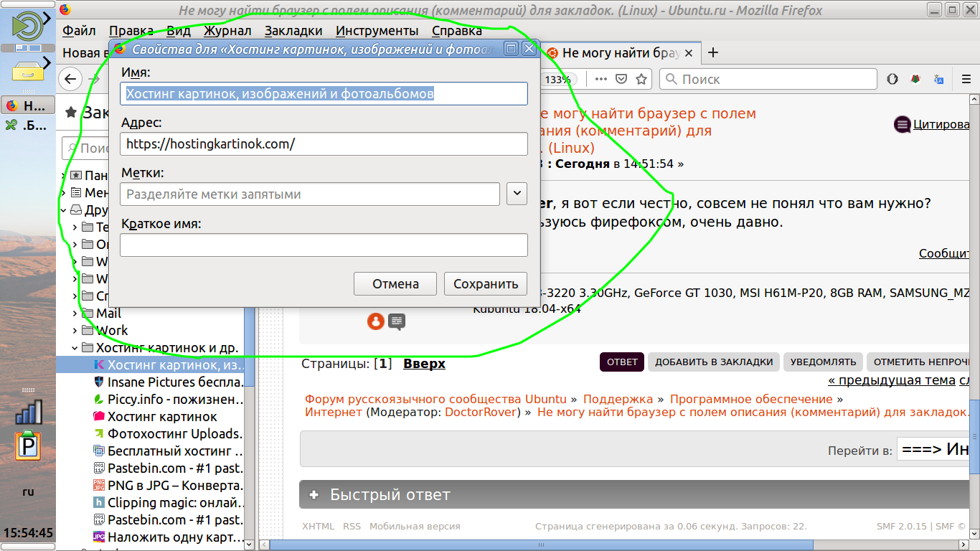The width and height of the screenshot is (980, 551).
Task: Bookmark this page with the star icon
Action: (641, 79)
